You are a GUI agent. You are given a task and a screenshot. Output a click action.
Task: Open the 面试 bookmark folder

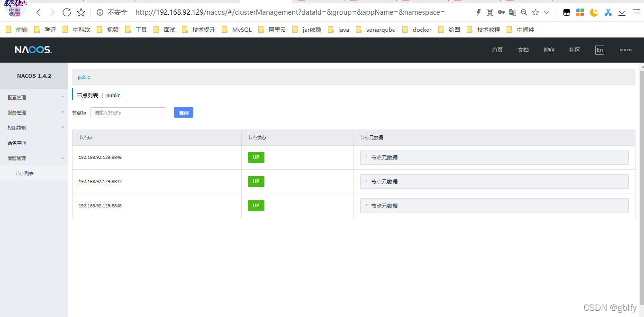(x=164, y=29)
